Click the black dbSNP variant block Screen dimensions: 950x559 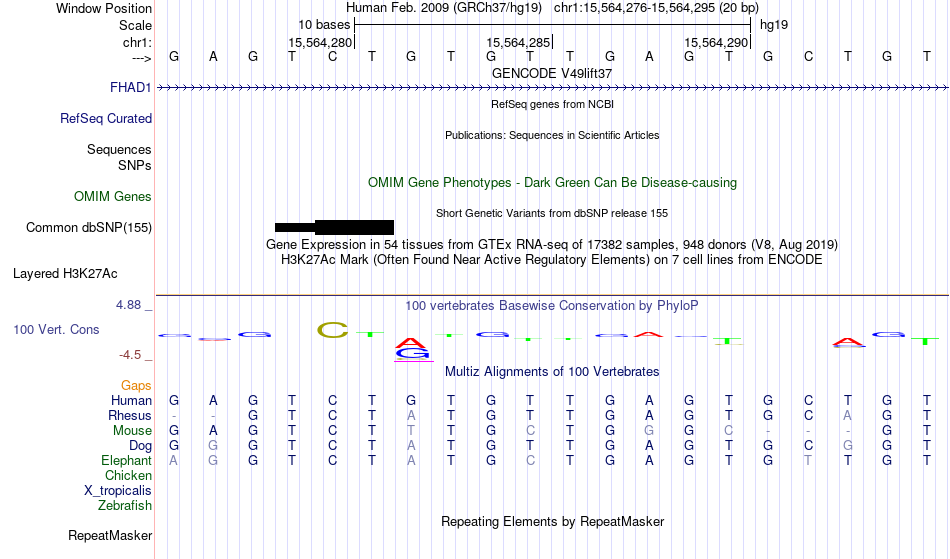click(x=334, y=228)
